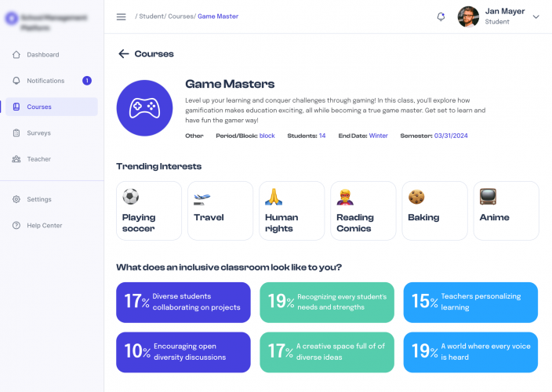The height and width of the screenshot is (392, 552).
Task: Click the 10% Encouraging open diversity discussions card
Action: [x=183, y=352]
